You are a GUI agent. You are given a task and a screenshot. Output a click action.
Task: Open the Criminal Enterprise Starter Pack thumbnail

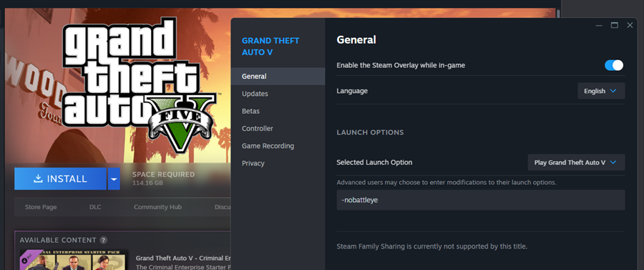pos(74,260)
